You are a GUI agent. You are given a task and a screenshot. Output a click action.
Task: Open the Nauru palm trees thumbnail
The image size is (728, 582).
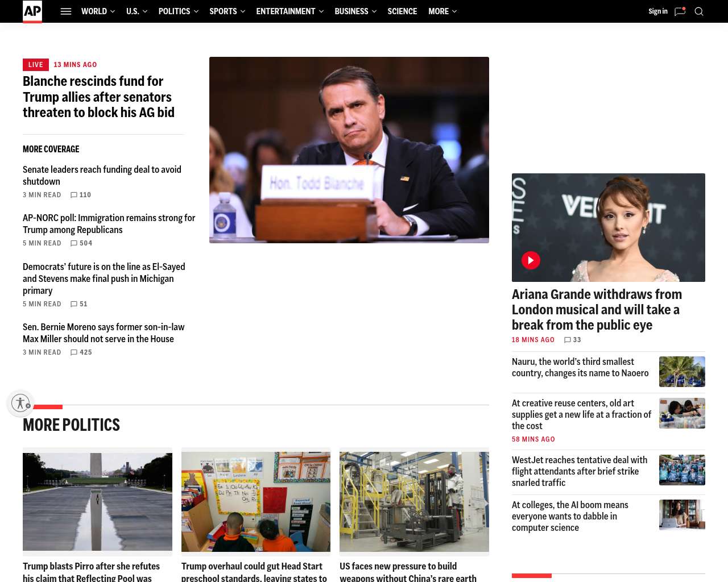(x=682, y=372)
